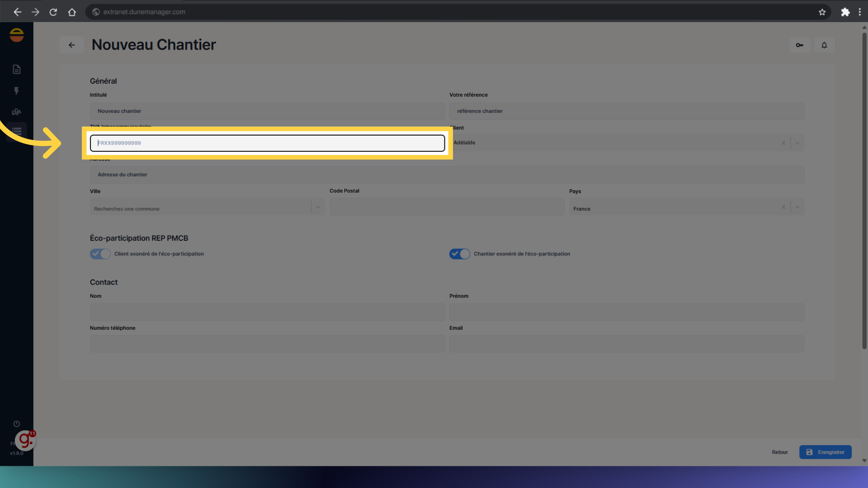Click the lightning bolt sidebar icon
The width and height of the screenshot is (868, 488).
pos(17,91)
